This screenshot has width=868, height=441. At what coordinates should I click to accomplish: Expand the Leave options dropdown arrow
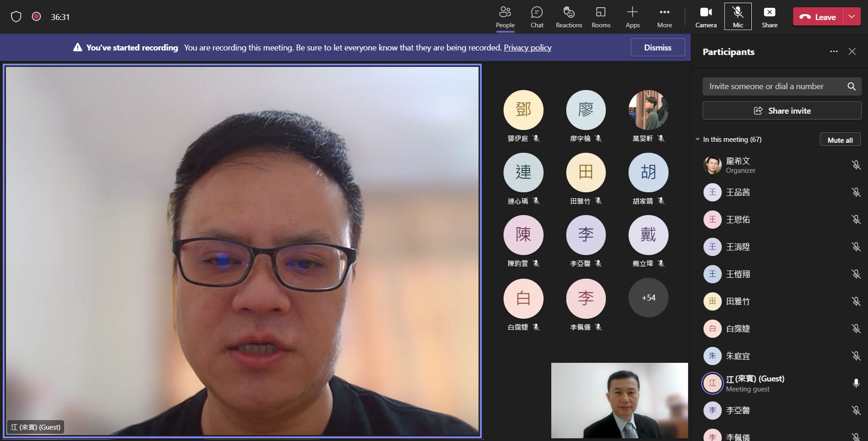pyautogui.click(x=852, y=17)
